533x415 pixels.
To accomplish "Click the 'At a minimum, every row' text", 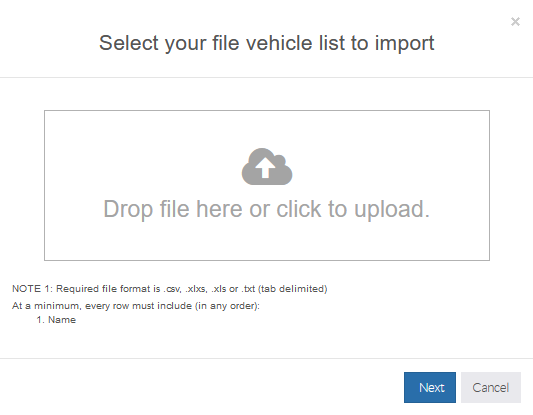I will pyautogui.click(x=136, y=306).
